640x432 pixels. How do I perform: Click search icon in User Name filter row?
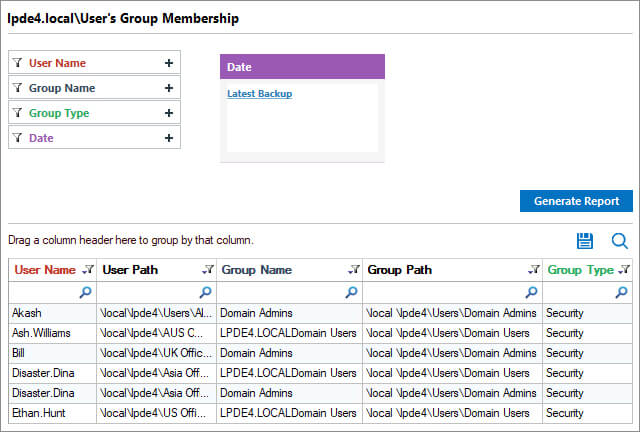[85, 292]
